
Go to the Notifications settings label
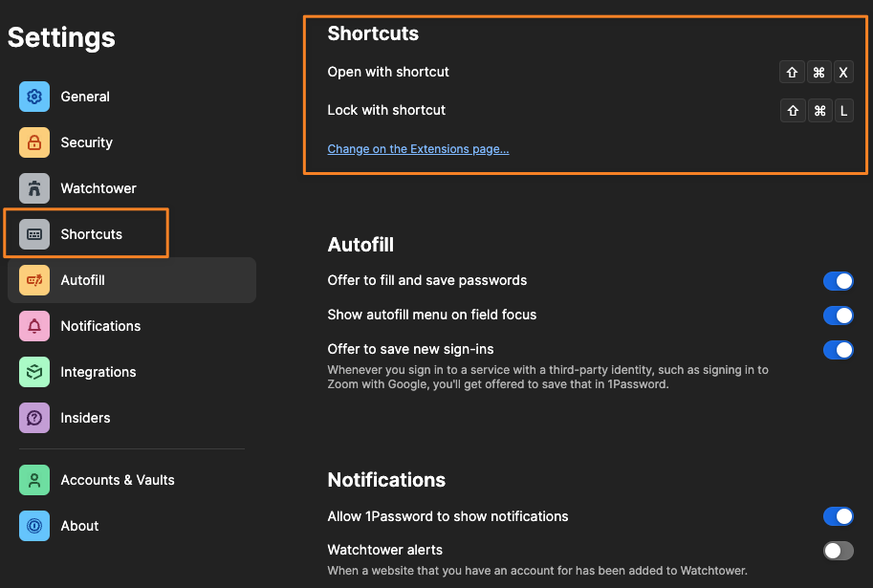tap(100, 326)
